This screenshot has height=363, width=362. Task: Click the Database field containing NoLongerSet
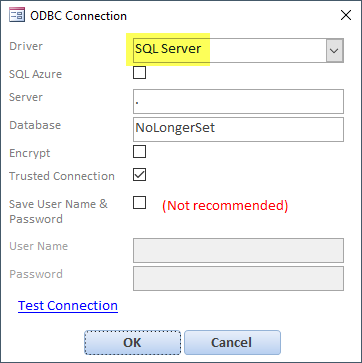(x=238, y=129)
